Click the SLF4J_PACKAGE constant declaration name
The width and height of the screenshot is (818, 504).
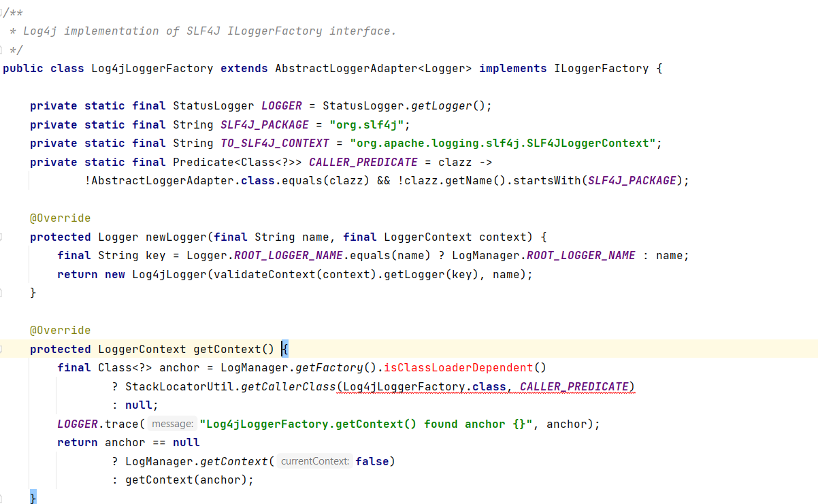265,125
